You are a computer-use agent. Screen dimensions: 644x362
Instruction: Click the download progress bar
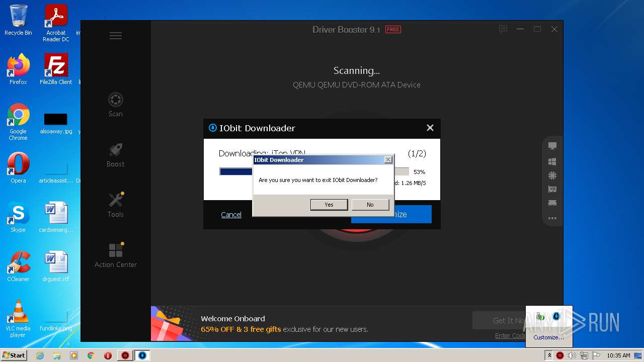(314, 171)
